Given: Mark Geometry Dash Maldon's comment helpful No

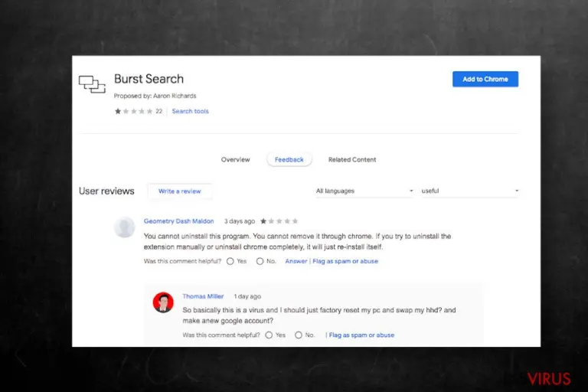Looking at the screenshot, I should pos(260,261).
